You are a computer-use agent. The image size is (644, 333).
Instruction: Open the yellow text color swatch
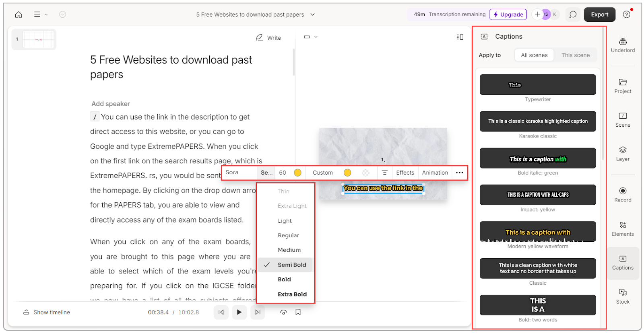coord(298,173)
